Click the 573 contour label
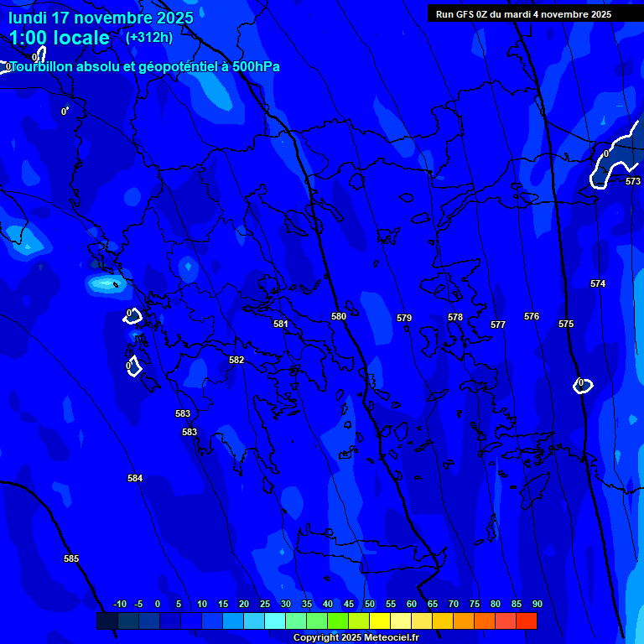 point(633,181)
